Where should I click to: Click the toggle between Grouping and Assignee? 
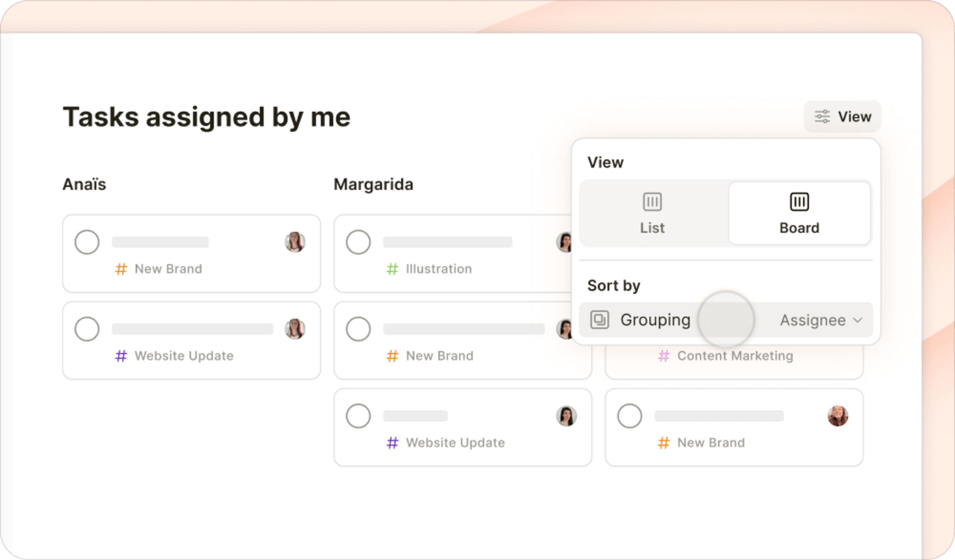pyautogui.click(x=726, y=319)
